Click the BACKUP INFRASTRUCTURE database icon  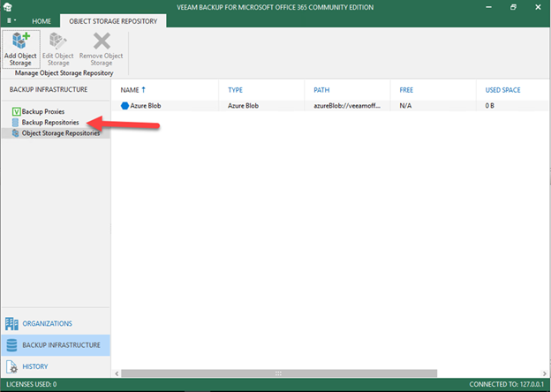(11, 345)
